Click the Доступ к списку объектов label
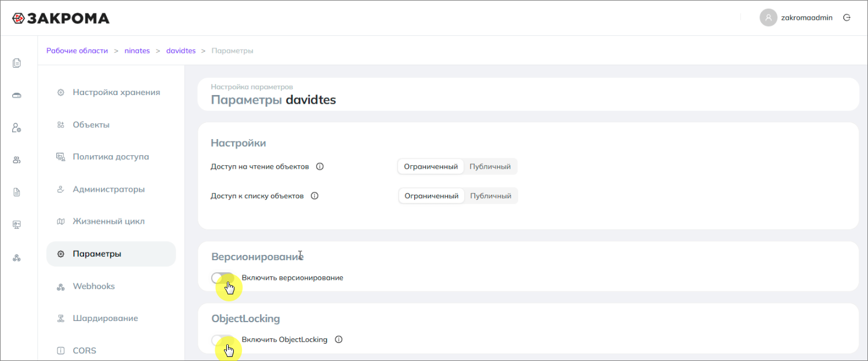 [257, 196]
